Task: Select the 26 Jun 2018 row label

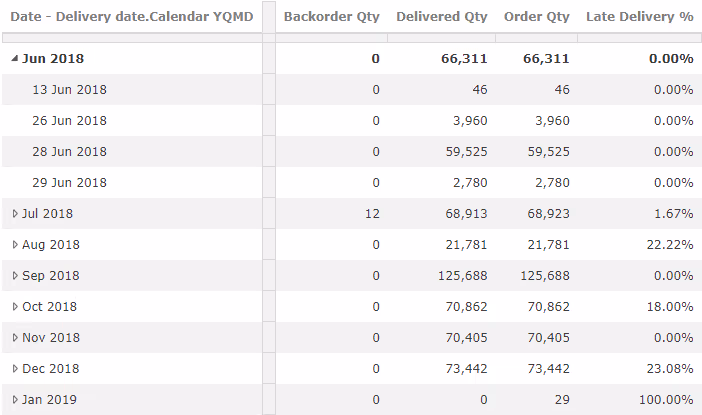Action: point(69,121)
